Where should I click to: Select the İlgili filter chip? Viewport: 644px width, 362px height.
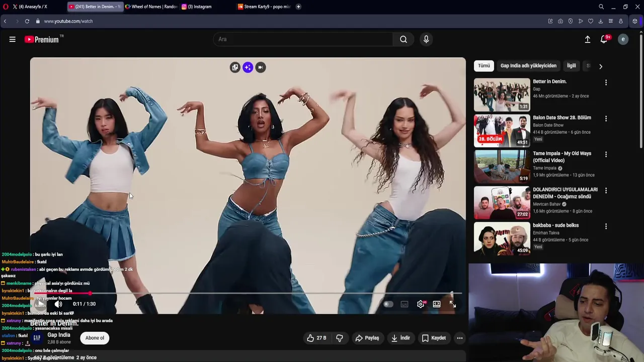[572, 66]
